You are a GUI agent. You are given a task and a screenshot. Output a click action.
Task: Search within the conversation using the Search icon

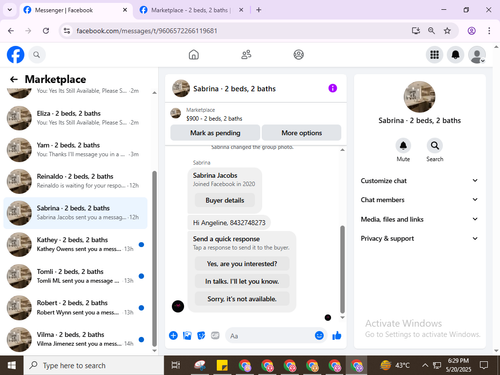click(x=435, y=146)
